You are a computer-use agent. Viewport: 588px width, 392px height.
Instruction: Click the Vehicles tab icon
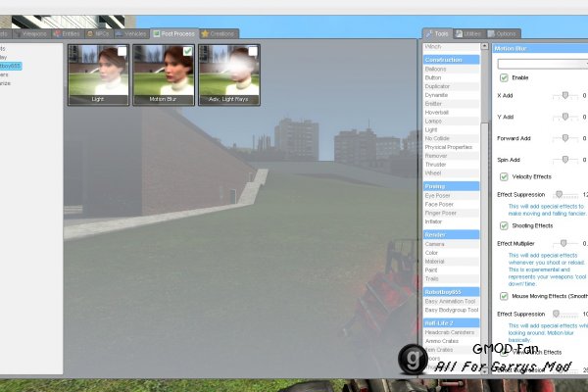pyautogui.click(x=119, y=33)
